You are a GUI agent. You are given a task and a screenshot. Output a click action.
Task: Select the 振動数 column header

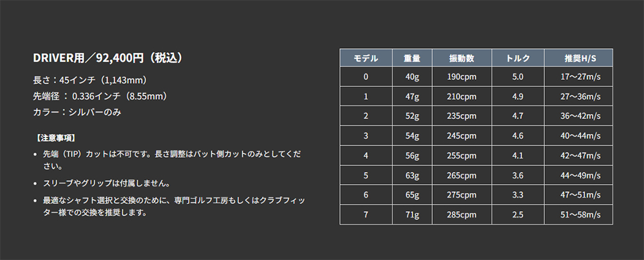pyautogui.click(x=462, y=58)
